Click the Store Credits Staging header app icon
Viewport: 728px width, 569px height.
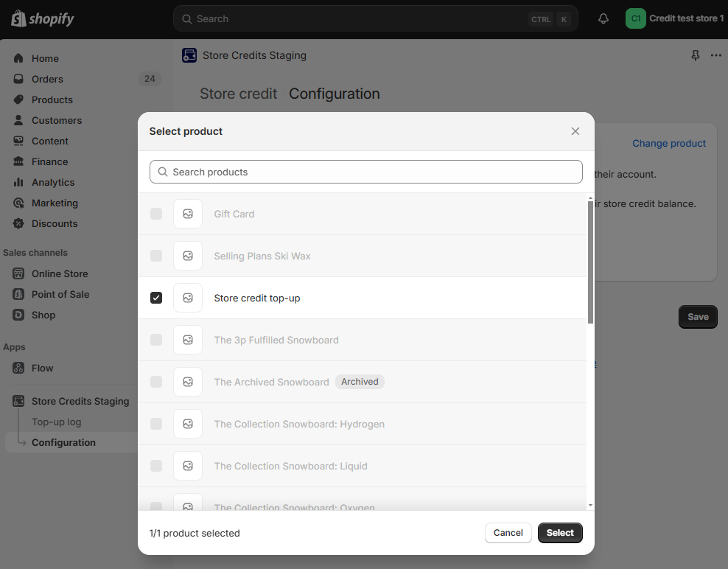click(189, 55)
